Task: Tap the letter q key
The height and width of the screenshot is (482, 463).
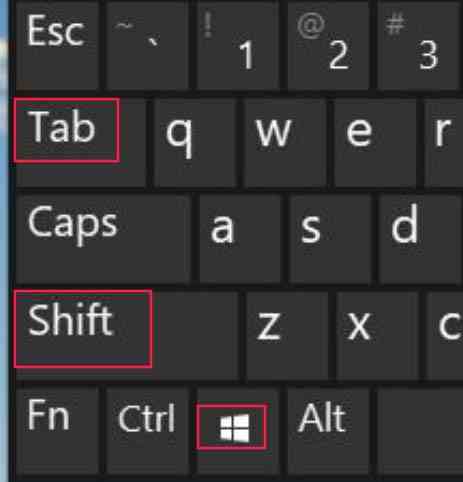Action: click(x=195, y=142)
